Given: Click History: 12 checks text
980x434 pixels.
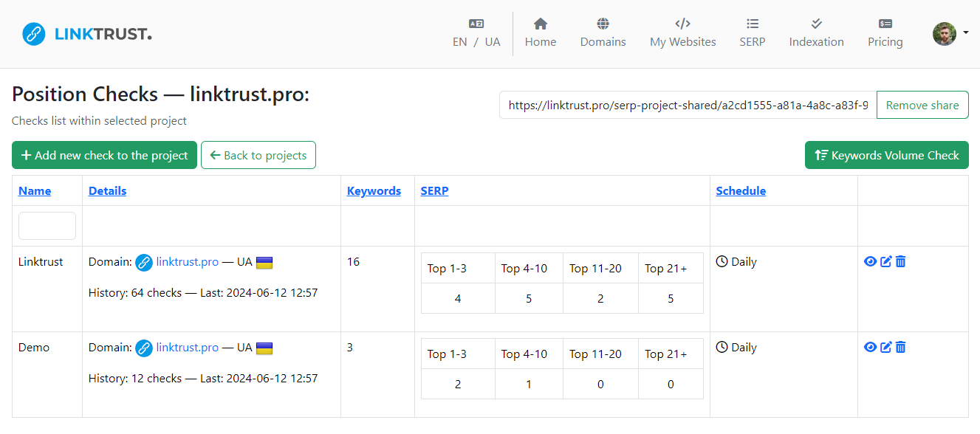Looking at the screenshot, I should (x=135, y=379).
